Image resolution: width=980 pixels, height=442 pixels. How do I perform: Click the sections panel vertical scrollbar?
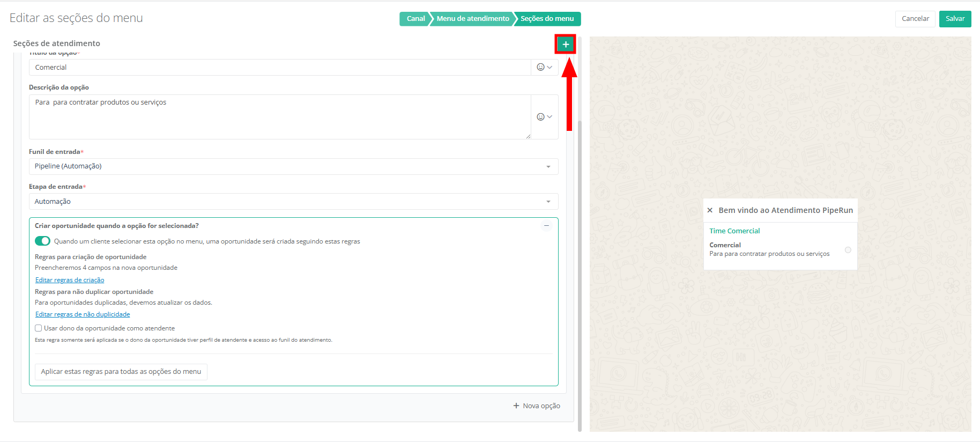point(580,268)
